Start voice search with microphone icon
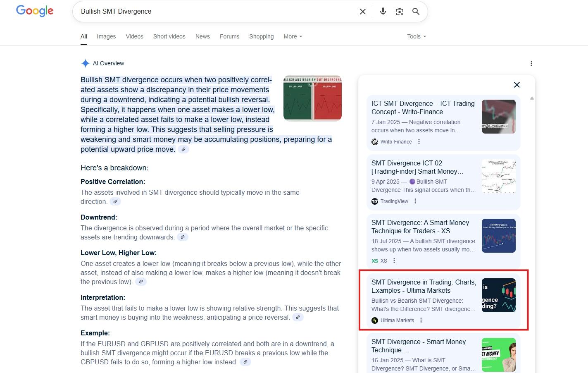 point(383,12)
